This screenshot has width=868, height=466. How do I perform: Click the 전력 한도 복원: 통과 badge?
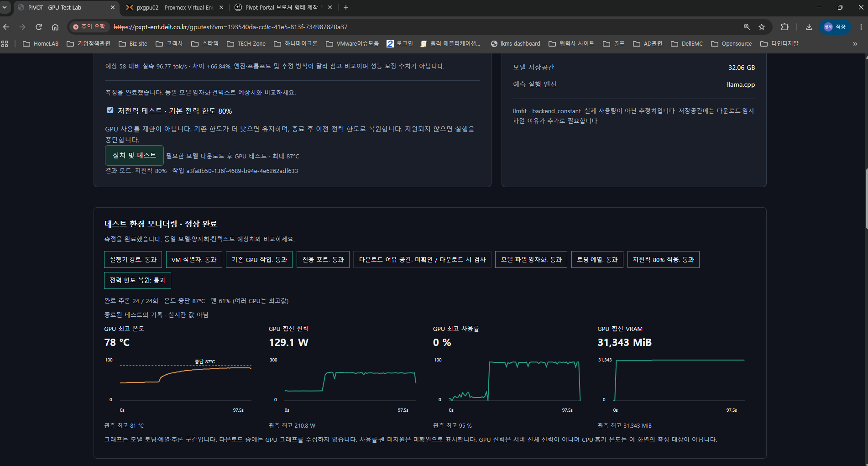(137, 280)
